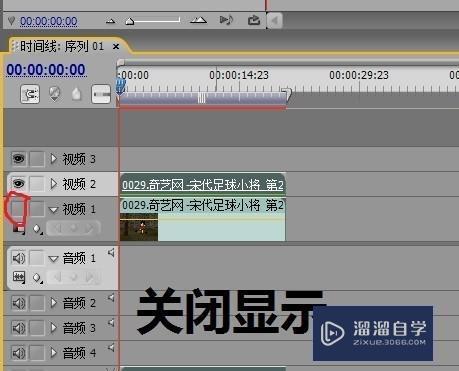Toggle the Video 1 track lock box
This screenshot has width=459, height=371.
(x=37, y=209)
